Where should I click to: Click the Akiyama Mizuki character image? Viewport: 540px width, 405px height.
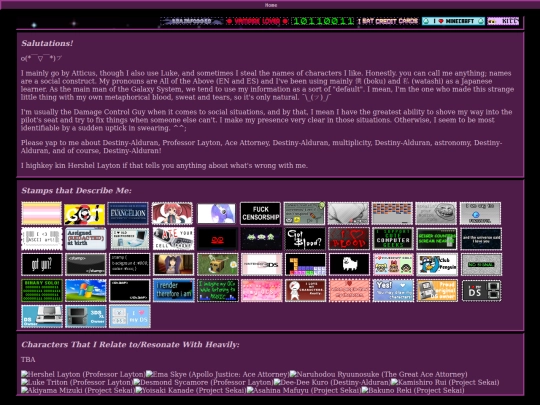click(x=78, y=390)
